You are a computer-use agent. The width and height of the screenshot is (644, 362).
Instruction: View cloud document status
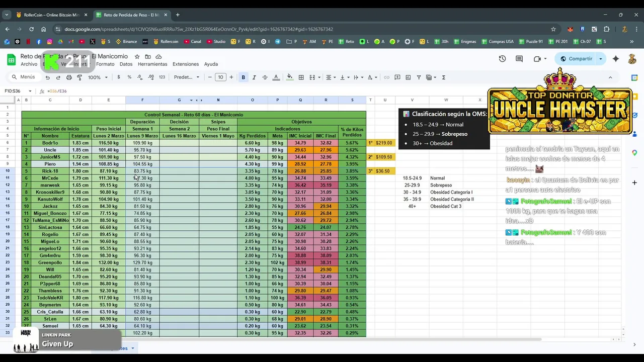(x=158, y=57)
